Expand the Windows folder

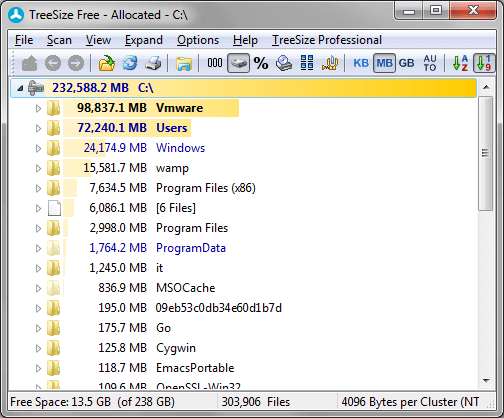[x=38, y=148]
